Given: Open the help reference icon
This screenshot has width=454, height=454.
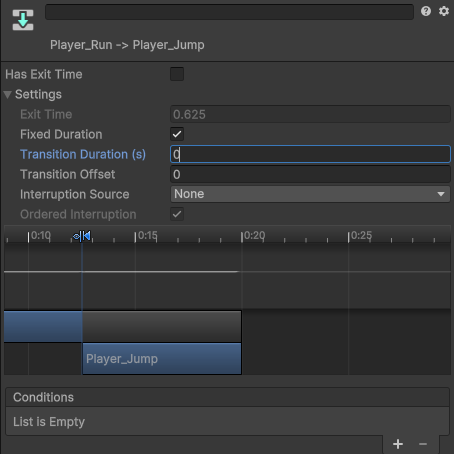Looking at the screenshot, I should pos(426,11).
